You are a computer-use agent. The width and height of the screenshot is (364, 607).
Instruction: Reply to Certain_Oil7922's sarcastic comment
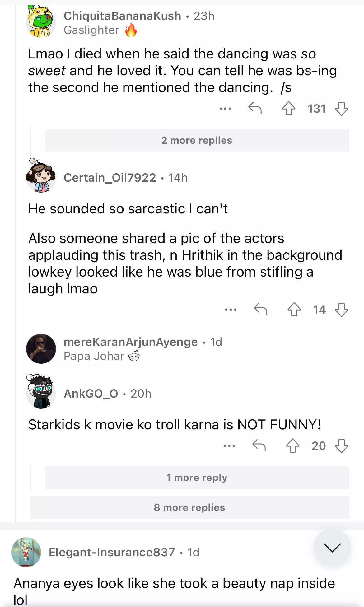[260, 310]
